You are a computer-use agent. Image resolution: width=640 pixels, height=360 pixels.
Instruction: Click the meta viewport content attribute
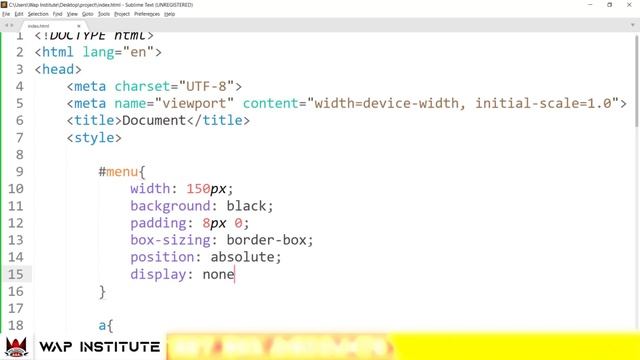[x=431, y=104]
